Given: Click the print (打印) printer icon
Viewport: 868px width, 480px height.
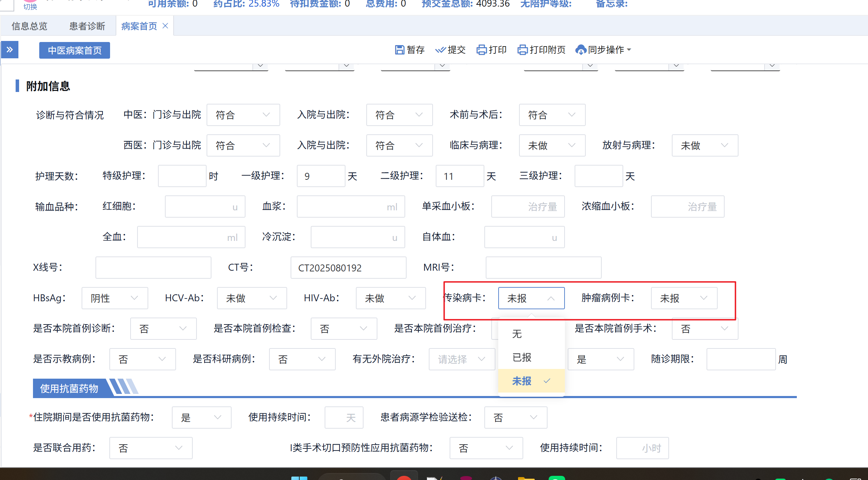Looking at the screenshot, I should [x=482, y=50].
